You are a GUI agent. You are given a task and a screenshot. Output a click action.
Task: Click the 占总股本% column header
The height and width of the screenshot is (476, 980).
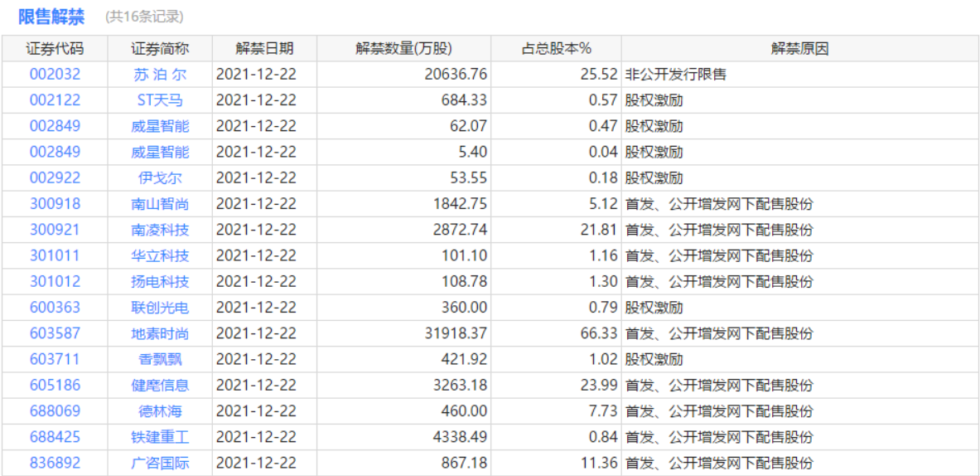tap(556, 48)
